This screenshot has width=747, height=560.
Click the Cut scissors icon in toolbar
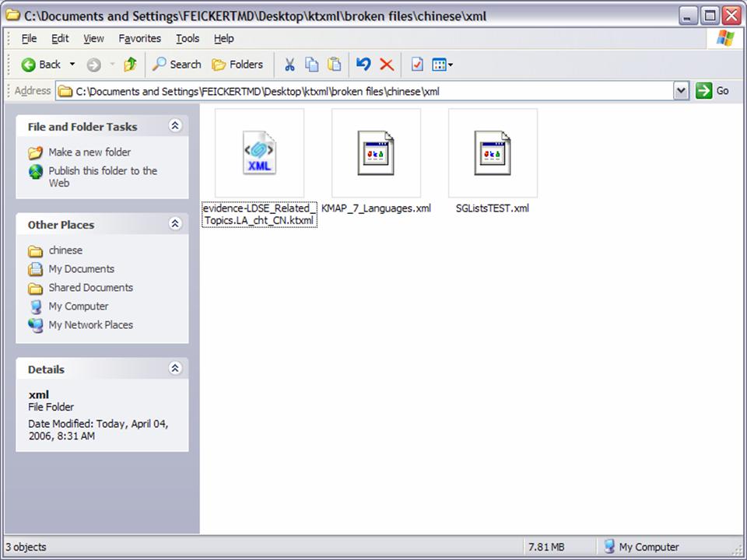coord(289,65)
